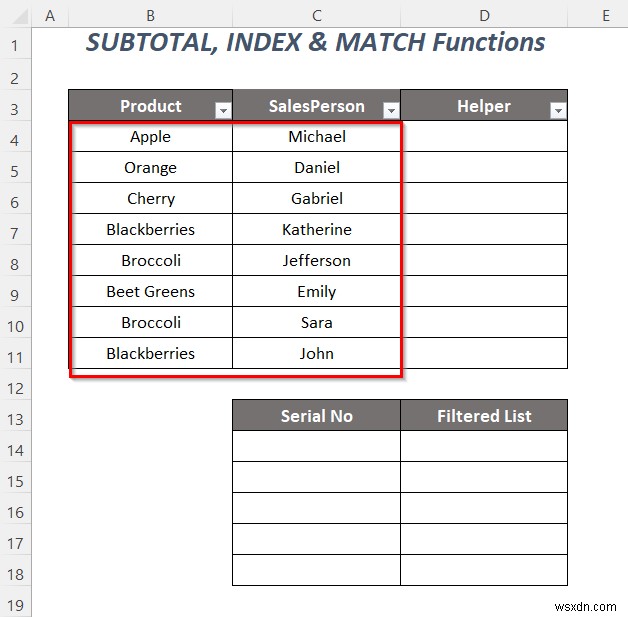Select the Beet Greens cell
Image resolution: width=628 pixels, height=617 pixels.
pyautogui.click(x=150, y=292)
